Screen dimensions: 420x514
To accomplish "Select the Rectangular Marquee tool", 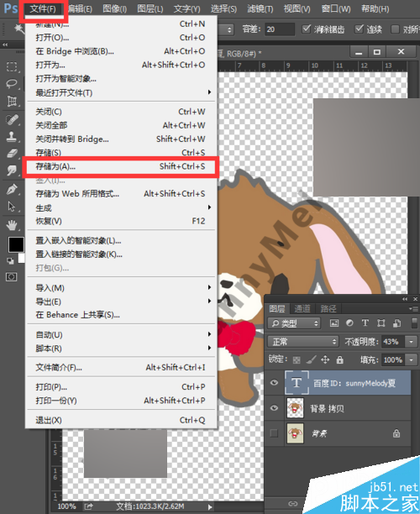I will tap(12, 66).
